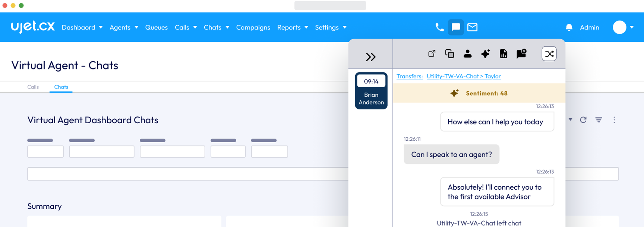644x227 pixels.
Task: Switch to the Calls tab
Action: (33, 87)
